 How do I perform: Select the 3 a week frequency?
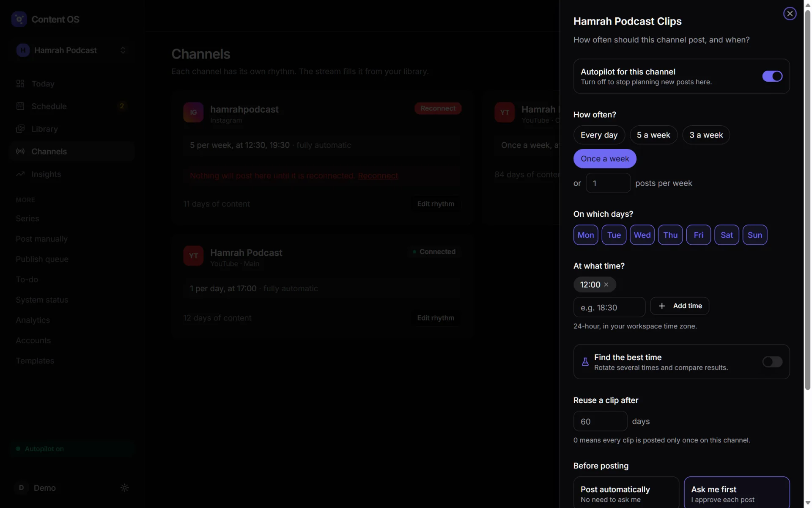click(706, 135)
